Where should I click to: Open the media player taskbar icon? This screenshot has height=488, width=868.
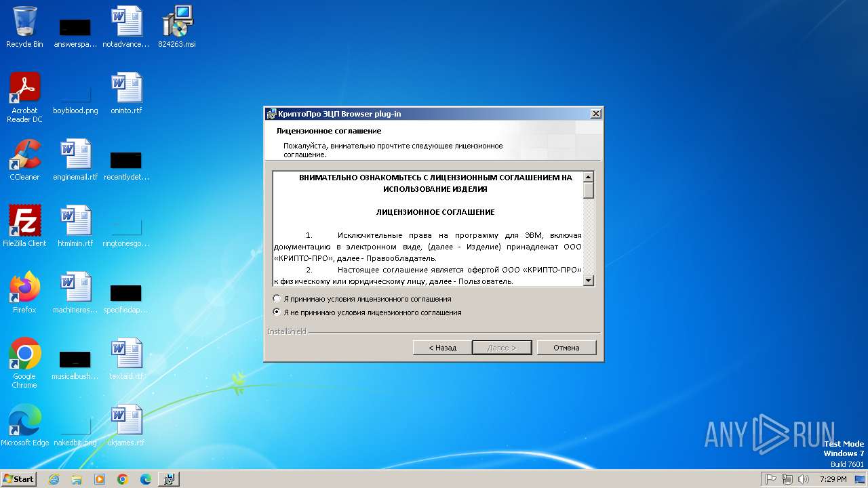point(100,479)
